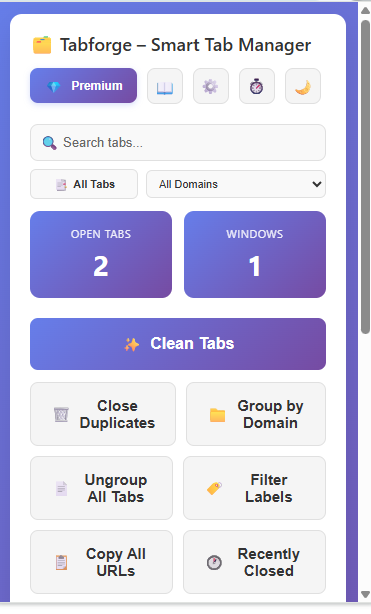The height and width of the screenshot is (614, 371).
Task: Click the Windows count card
Action: click(x=255, y=255)
